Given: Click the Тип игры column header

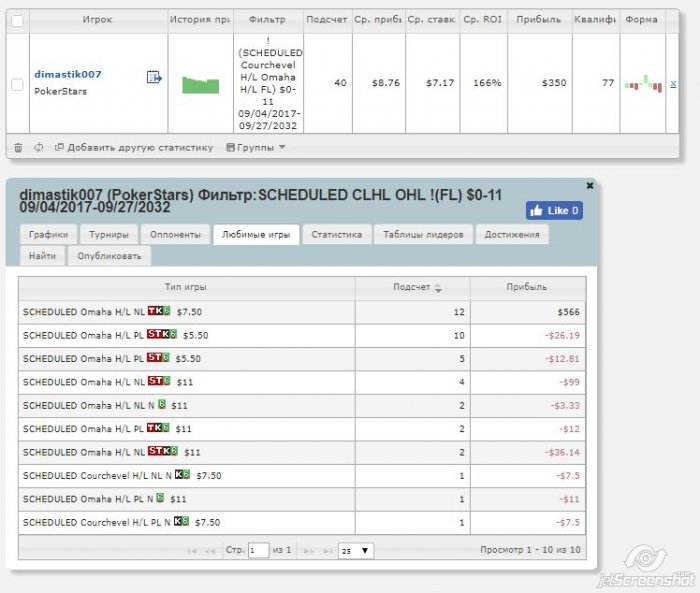Looking at the screenshot, I should (186, 287).
